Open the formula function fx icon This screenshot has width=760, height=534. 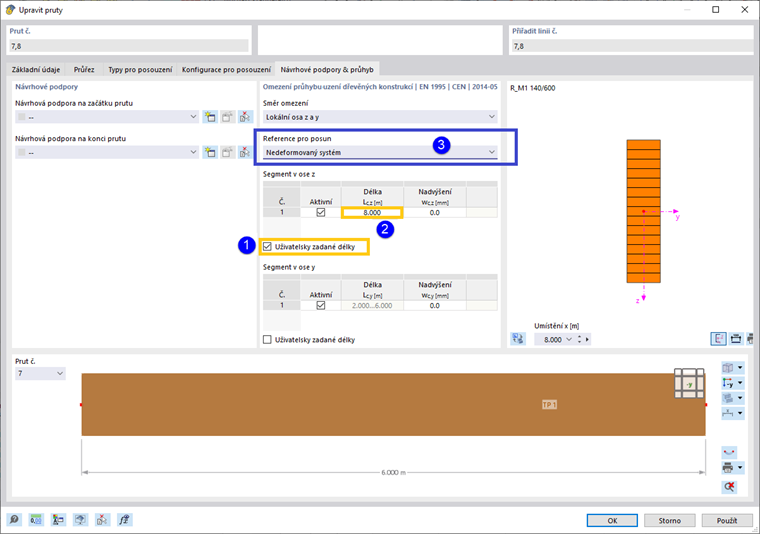(125, 520)
